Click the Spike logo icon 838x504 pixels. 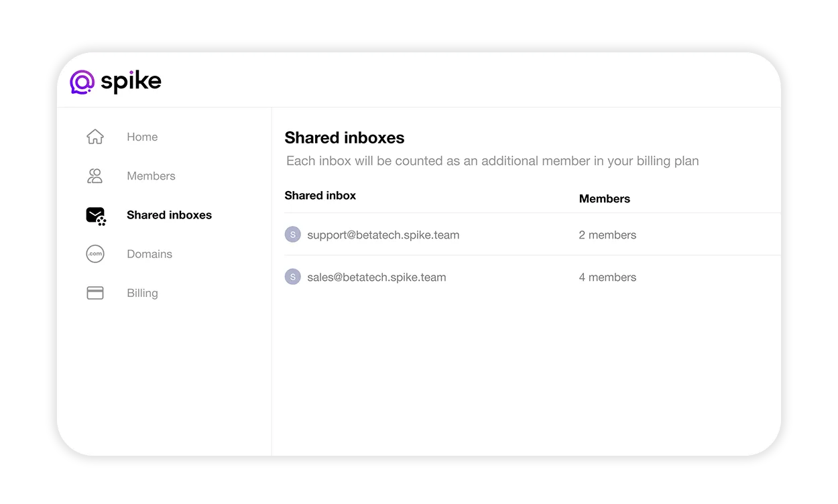point(82,82)
